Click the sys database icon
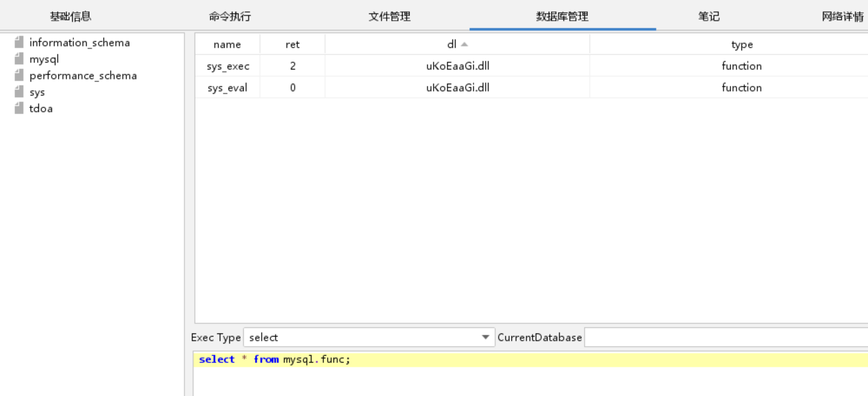The width and height of the screenshot is (868, 396). 19,92
